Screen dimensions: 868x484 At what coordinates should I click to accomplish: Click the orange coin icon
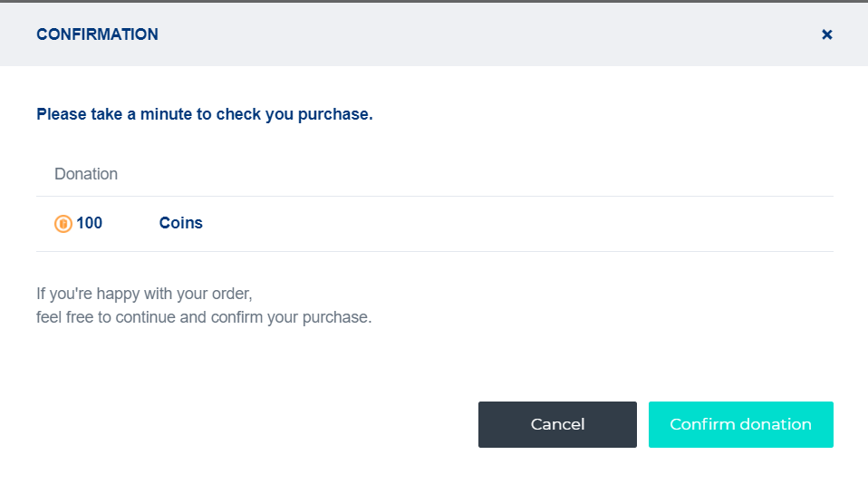click(x=63, y=223)
